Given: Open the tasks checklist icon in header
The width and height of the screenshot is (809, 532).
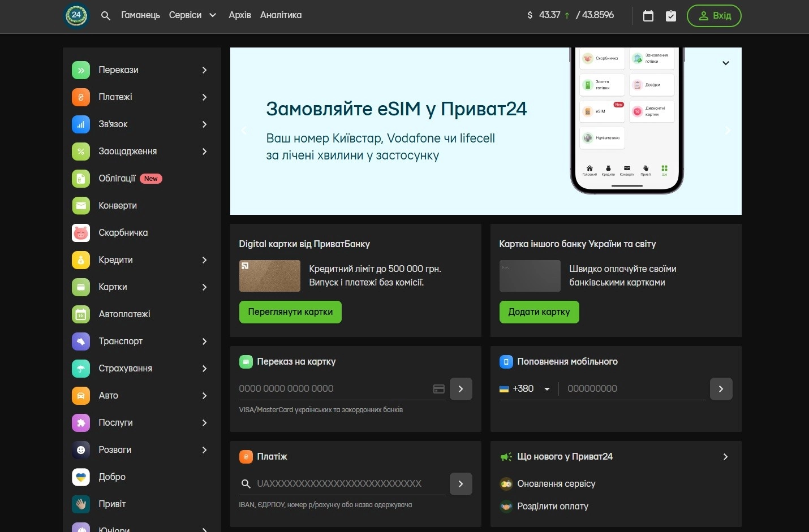Looking at the screenshot, I should [x=671, y=16].
